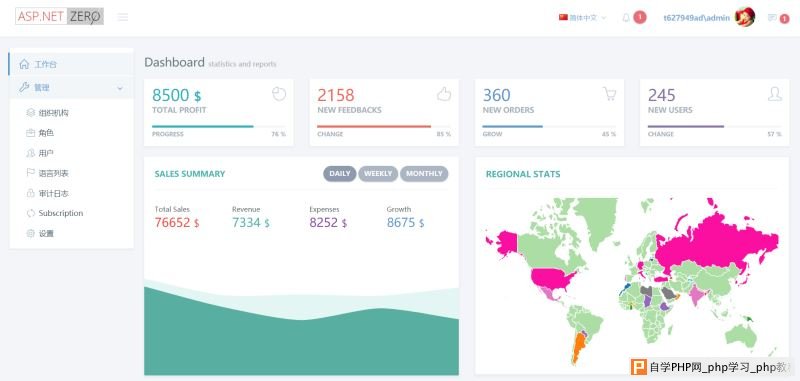Open the 简体中文 language dropdown

(x=582, y=18)
